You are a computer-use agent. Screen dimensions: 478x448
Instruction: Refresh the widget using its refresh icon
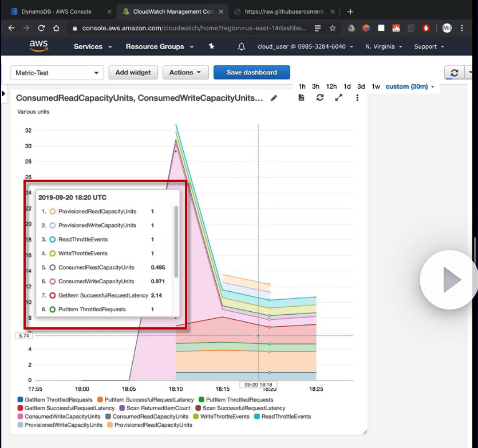(320, 98)
